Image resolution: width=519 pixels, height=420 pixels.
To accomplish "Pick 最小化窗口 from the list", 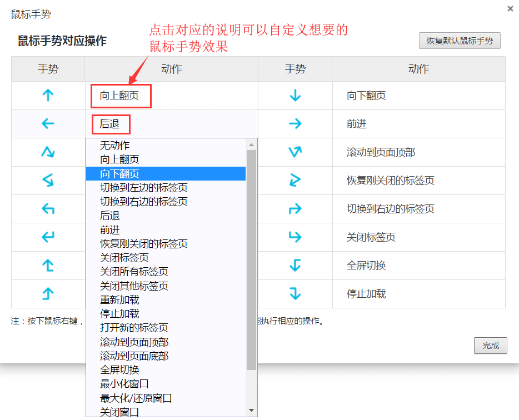I will 122,383.
